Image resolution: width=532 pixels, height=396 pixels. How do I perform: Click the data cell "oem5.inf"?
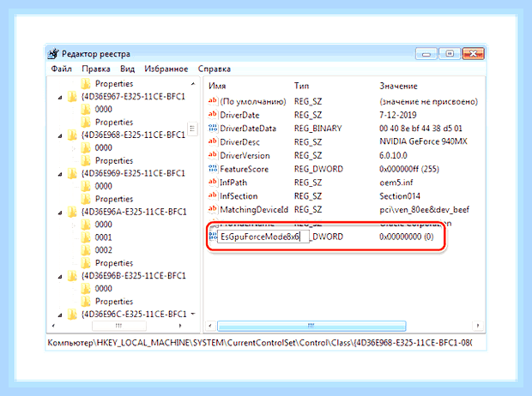(396, 183)
